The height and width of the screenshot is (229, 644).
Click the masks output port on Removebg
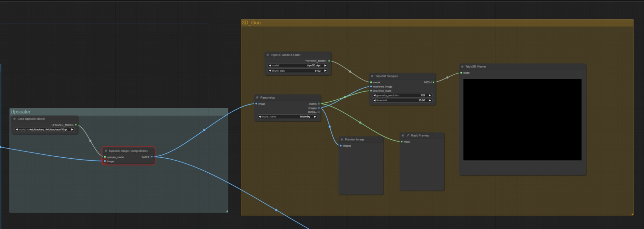[319, 104]
